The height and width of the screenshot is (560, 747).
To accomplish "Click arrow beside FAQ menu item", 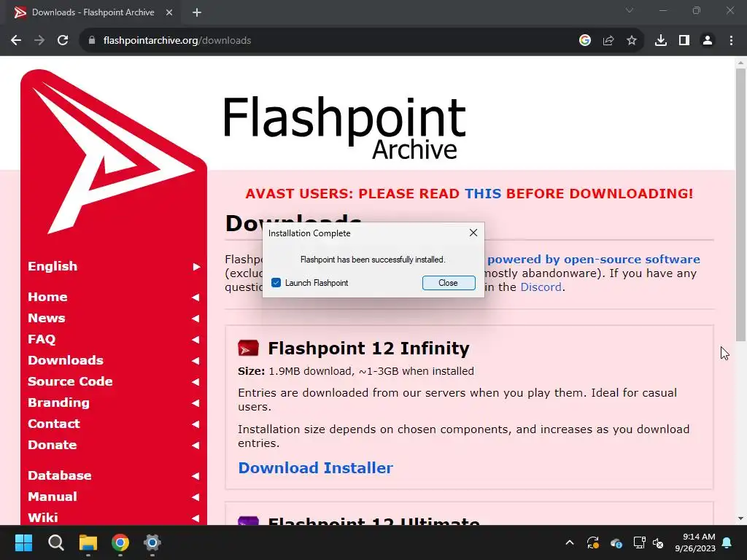I will coord(196,340).
